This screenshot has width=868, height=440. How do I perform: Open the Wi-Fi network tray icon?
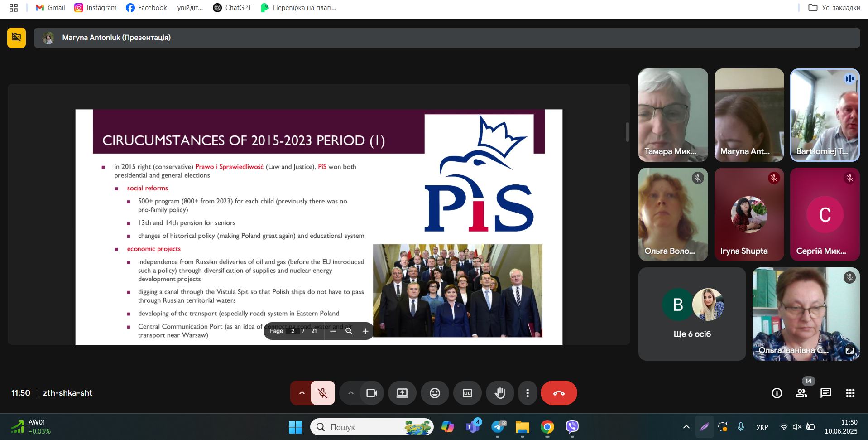(783, 427)
